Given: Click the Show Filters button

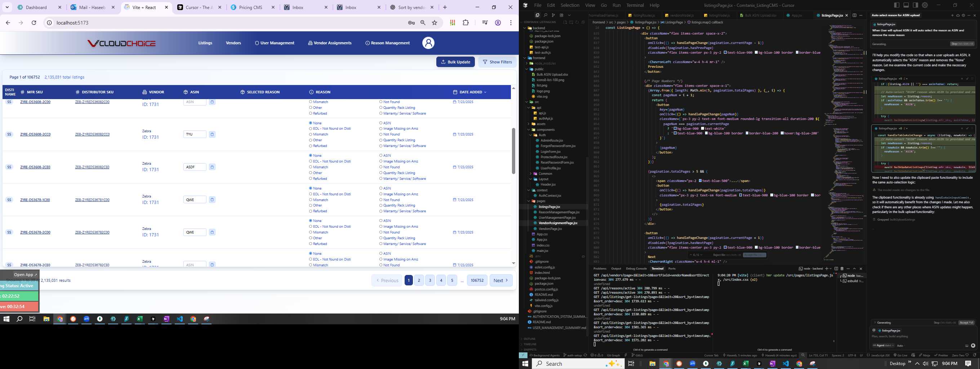Looking at the screenshot, I should pos(497,62).
